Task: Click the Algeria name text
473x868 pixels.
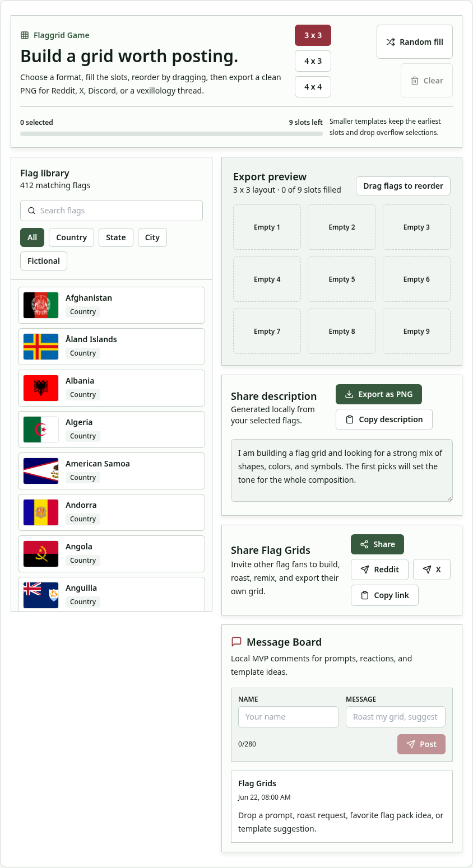Action: pyautogui.click(x=79, y=422)
